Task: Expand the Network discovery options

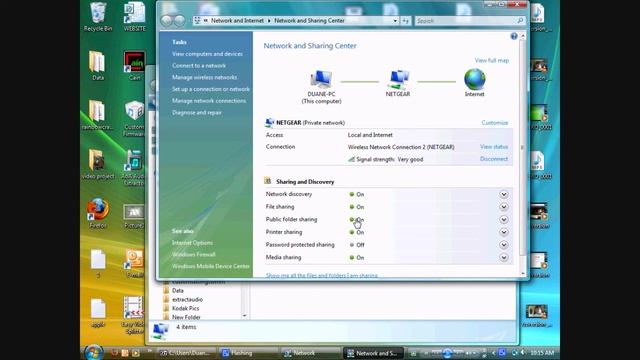Action: 504,194
